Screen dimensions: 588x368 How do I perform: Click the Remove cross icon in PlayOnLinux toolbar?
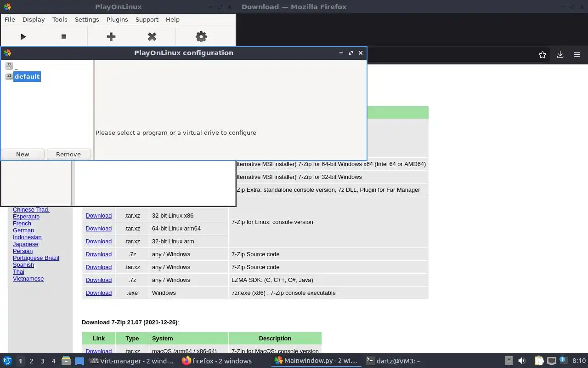[152, 36]
